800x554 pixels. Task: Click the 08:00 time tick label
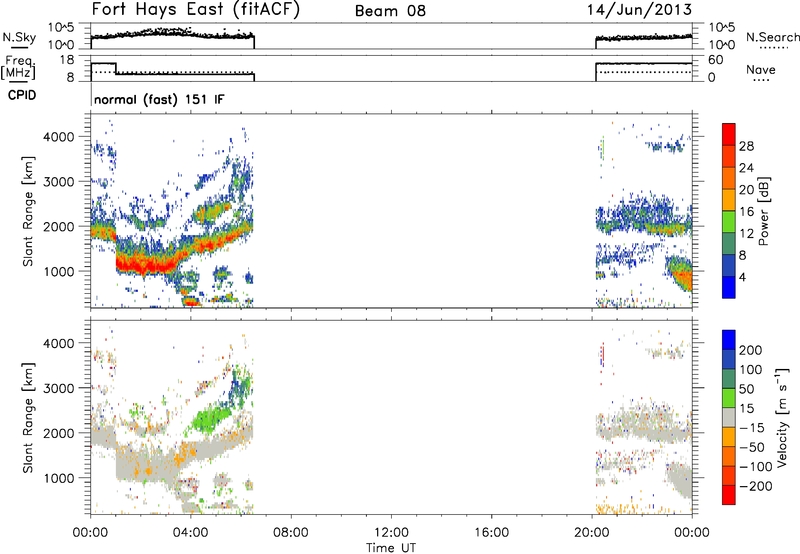click(x=291, y=533)
